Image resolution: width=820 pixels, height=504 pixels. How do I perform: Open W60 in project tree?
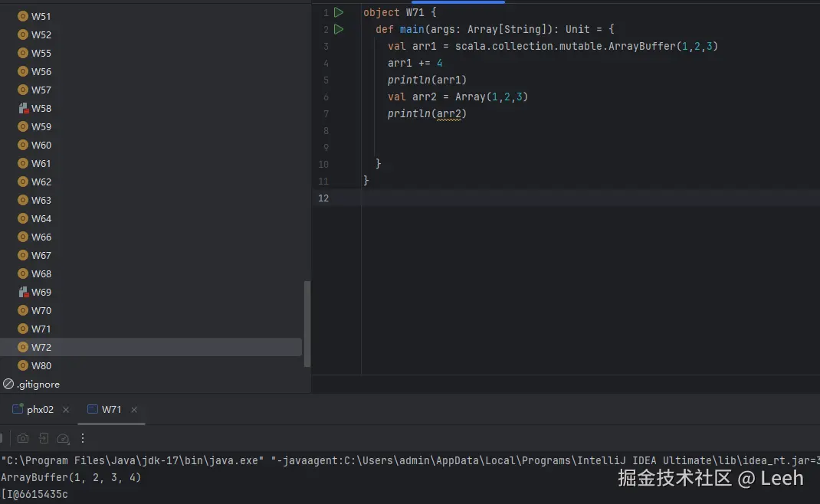(x=41, y=146)
